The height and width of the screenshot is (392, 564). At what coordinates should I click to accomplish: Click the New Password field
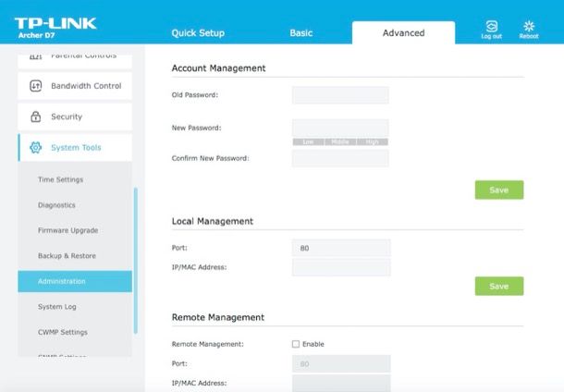[340, 128]
